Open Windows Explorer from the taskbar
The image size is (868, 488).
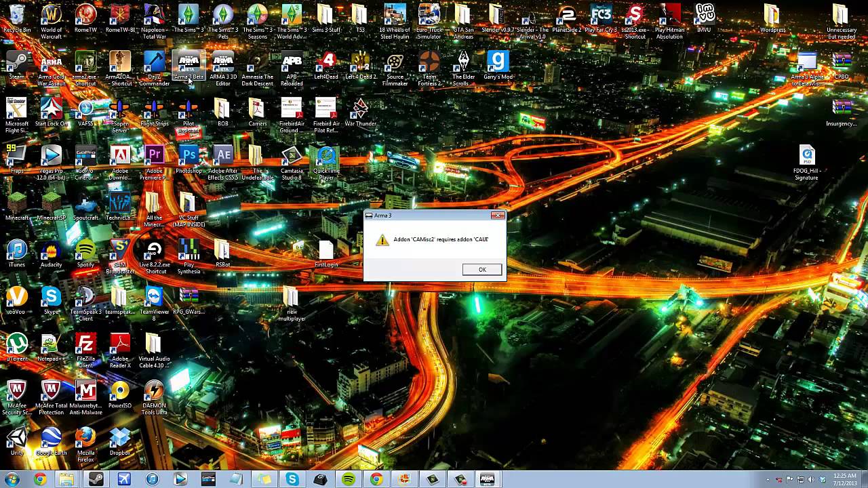click(x=66, y=479)
